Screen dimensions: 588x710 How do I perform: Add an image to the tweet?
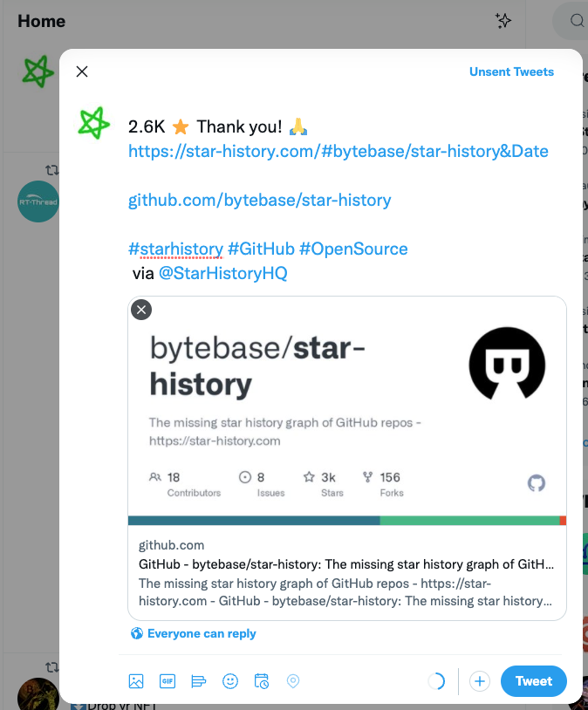click(136, 681)
